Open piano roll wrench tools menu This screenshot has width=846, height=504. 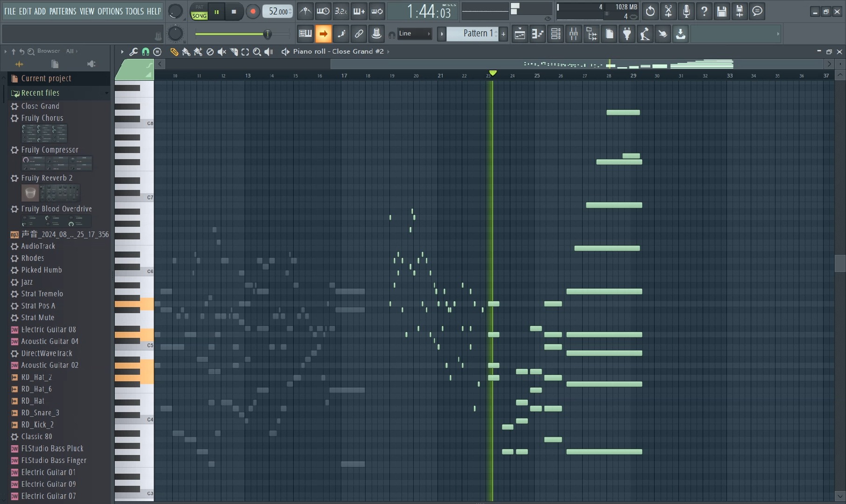click(x=134, y=52)
